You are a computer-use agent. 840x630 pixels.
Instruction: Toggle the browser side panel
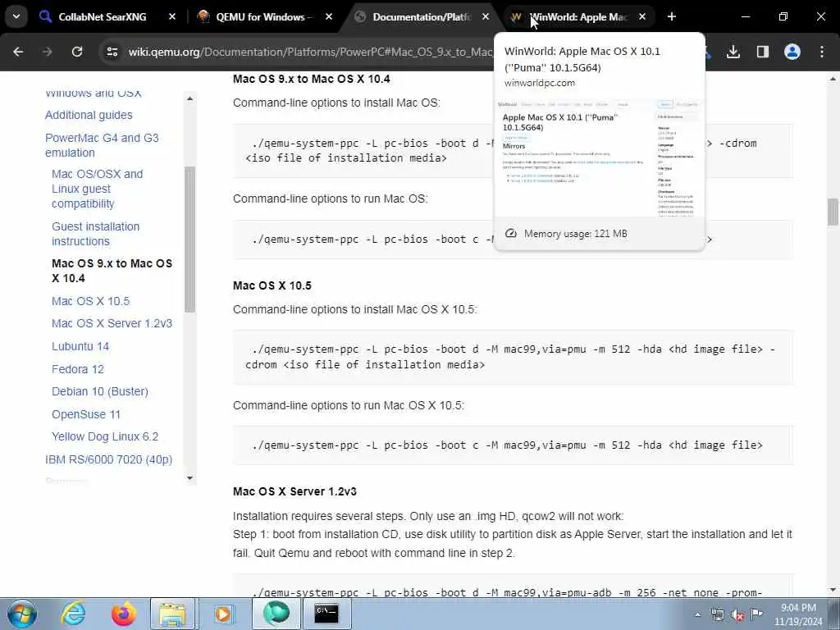762,52
